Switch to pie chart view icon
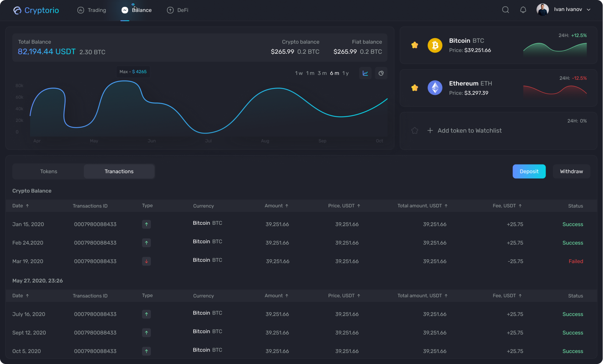Viewport: 603px width, 364px height. click(381, 73)
